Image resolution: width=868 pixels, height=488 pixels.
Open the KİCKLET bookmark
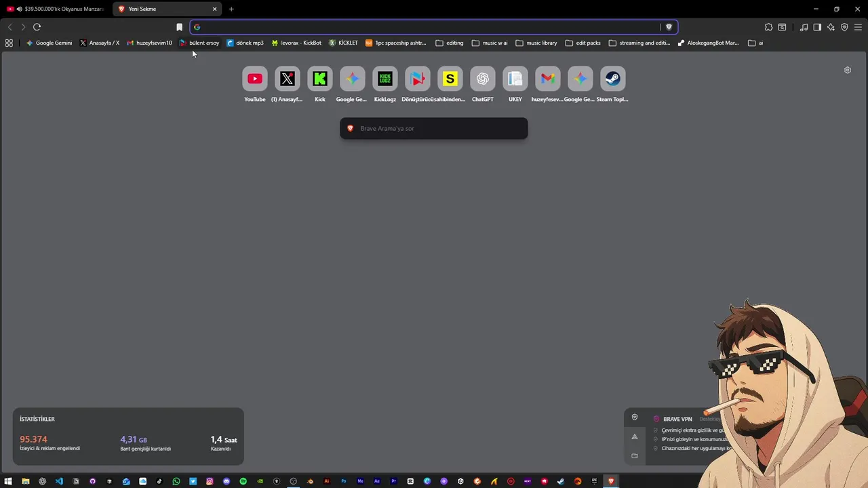343,43
